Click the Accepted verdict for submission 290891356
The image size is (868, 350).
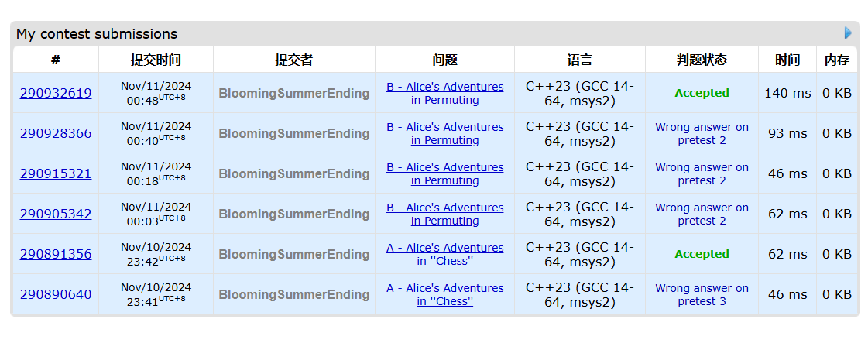(702, 255)
